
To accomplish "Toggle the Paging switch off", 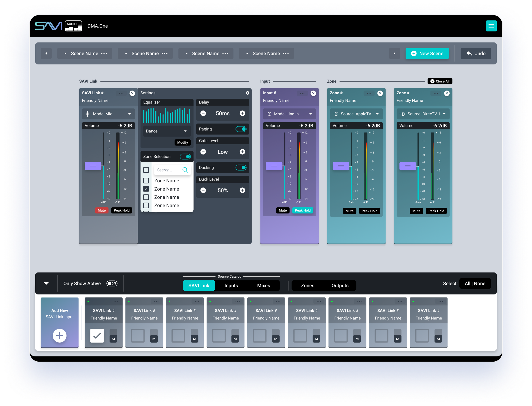I will click(241, 129).
